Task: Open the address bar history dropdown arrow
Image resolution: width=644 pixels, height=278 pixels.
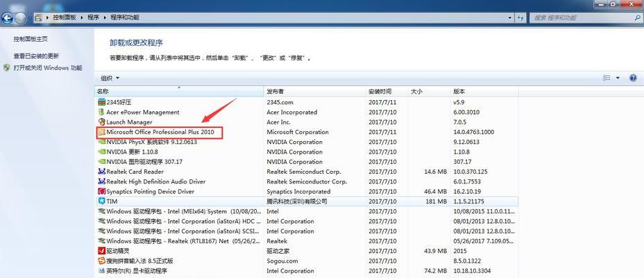Action: tap(509, 17)
